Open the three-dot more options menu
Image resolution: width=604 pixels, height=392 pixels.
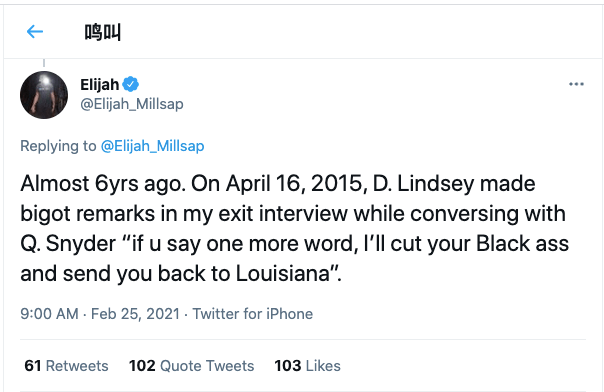576,84
